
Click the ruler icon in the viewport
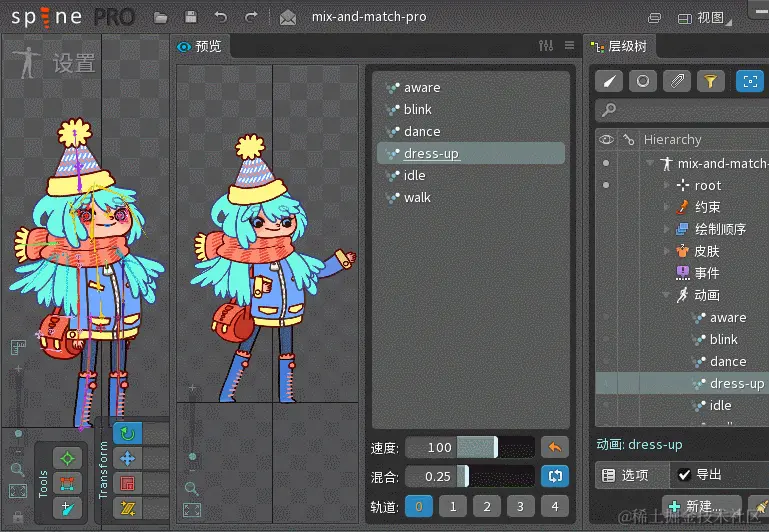click(x=18, y=348)
